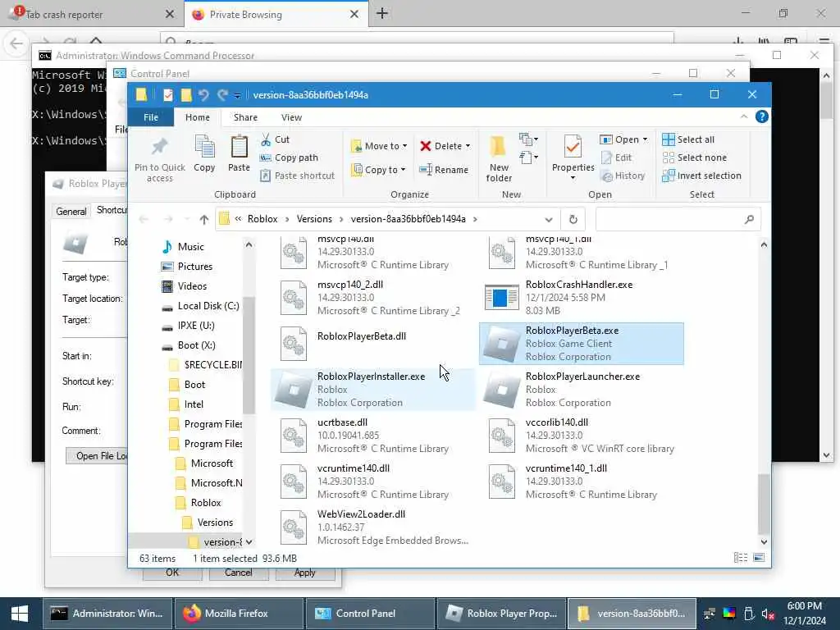Switch to large icons view button

tap(759, 558)
